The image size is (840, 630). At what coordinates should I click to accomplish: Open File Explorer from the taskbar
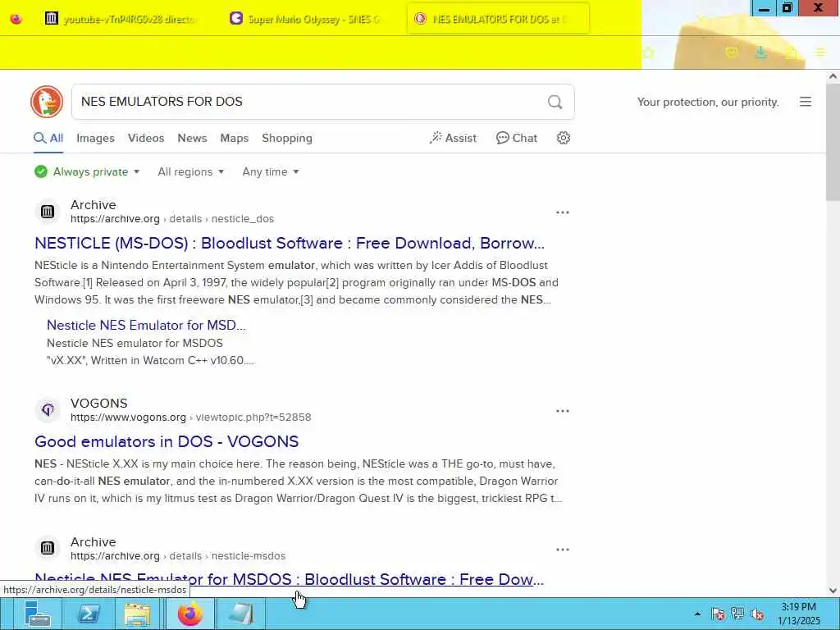137,614
